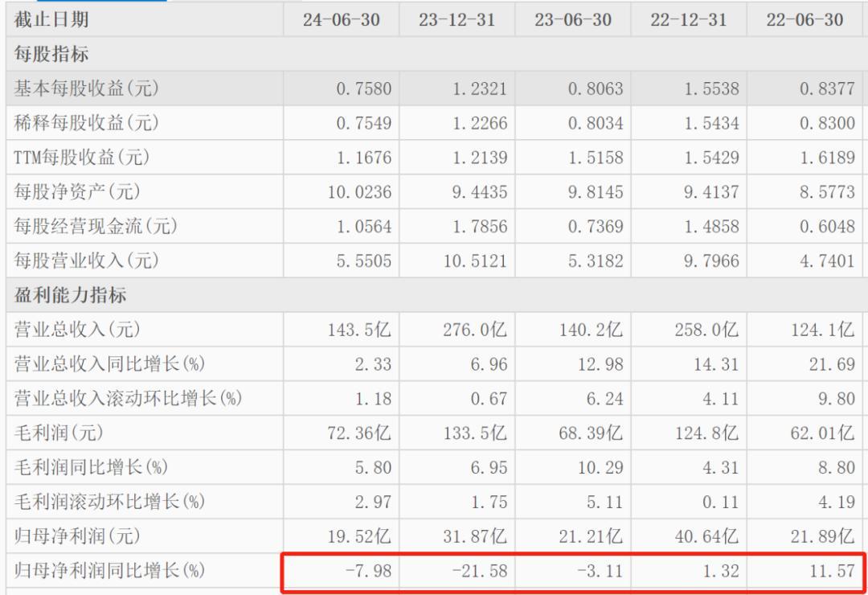This screenshot has height=595, width=868.
Task: Click net profit value 40.64亿
Action: pos(706,535)
